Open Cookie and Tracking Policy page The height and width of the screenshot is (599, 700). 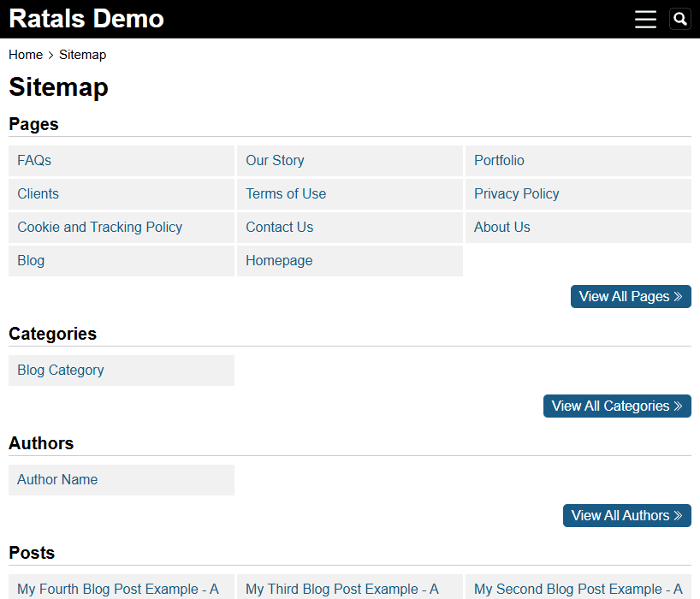122,228
